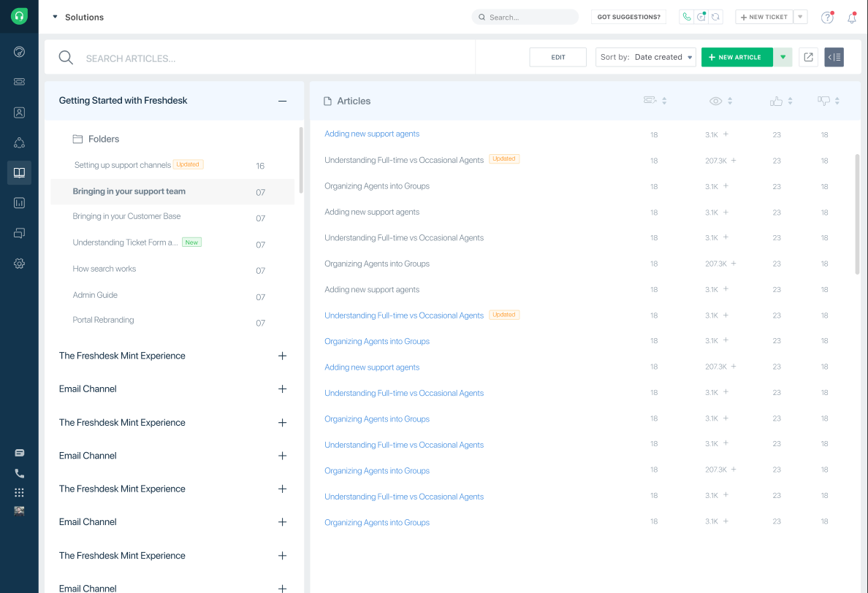Click plus next to first article's 3.1K views
The height and width of the screenshot is (593, 868).
click(x=726, y=134)
